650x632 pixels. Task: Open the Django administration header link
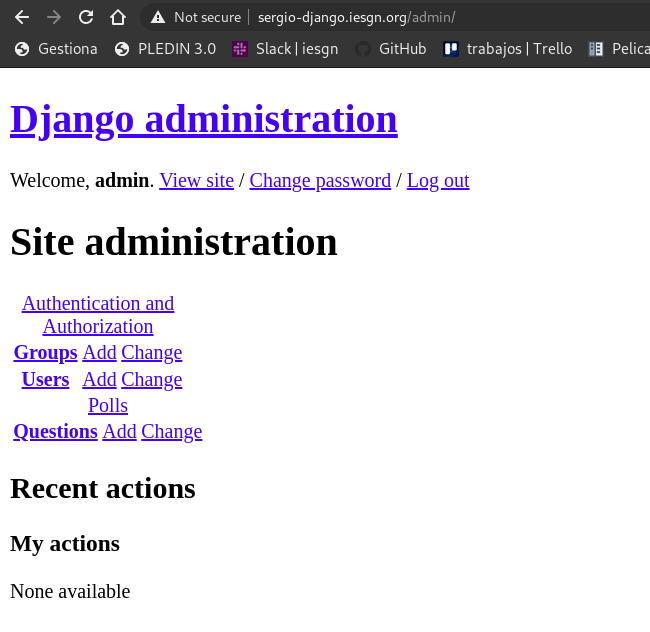pos(204,119)
